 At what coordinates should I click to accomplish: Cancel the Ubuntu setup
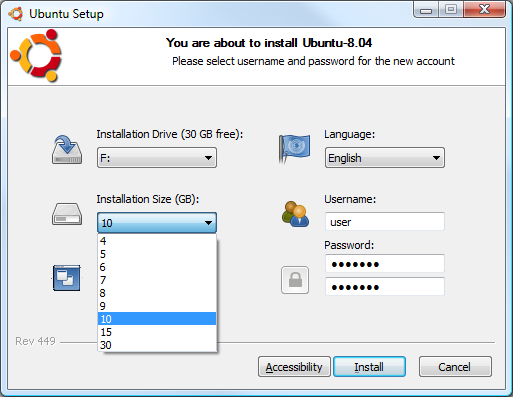[x=455, y=367]
